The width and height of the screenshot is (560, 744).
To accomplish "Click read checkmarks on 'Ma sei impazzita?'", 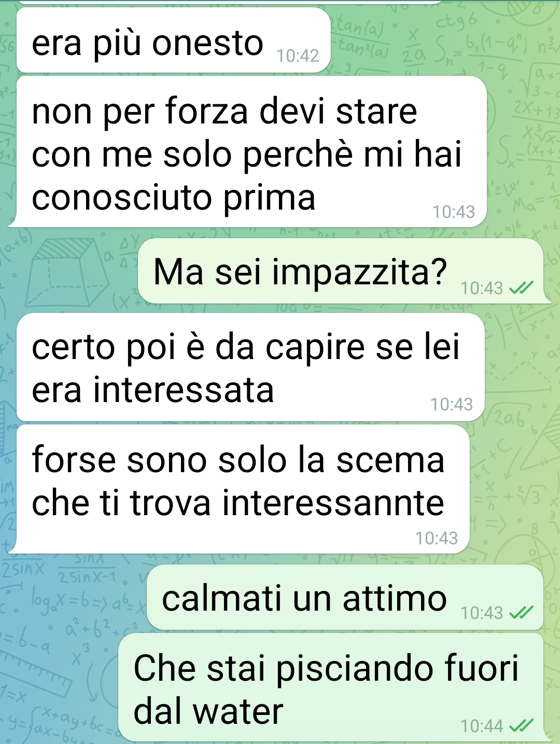I will coord(521,287).
